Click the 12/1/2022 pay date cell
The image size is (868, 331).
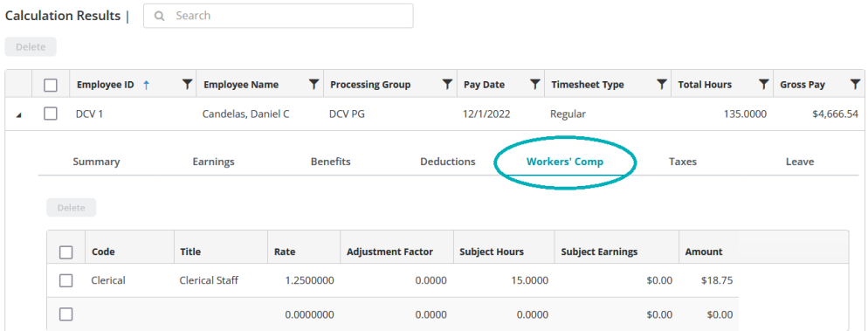point(486,114)
